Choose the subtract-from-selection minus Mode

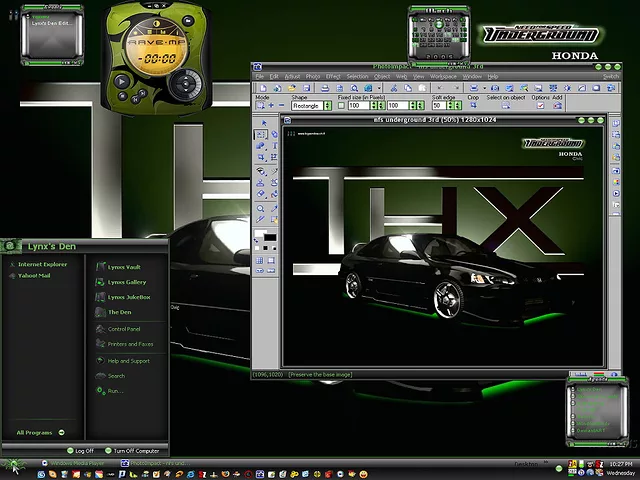pos(282,105)
